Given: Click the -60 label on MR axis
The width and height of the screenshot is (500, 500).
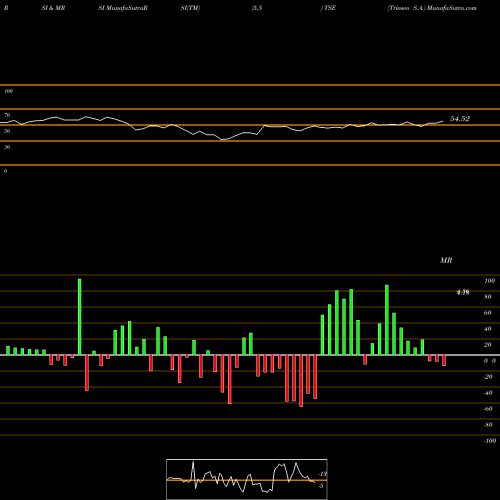Looking at the screenshot, I should 488,409.
